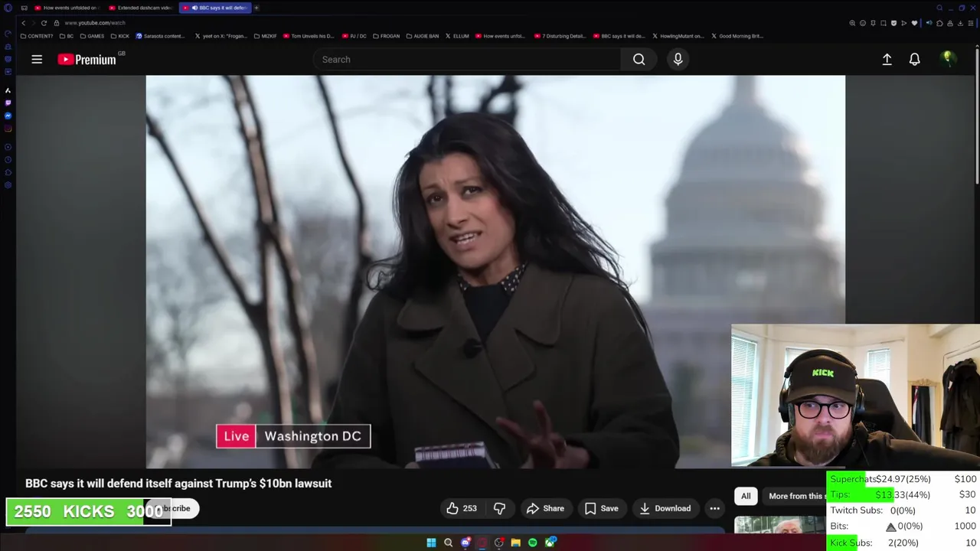
Task: Select the active 'BBC says it will defend' tab
Action: click(214, 8)
